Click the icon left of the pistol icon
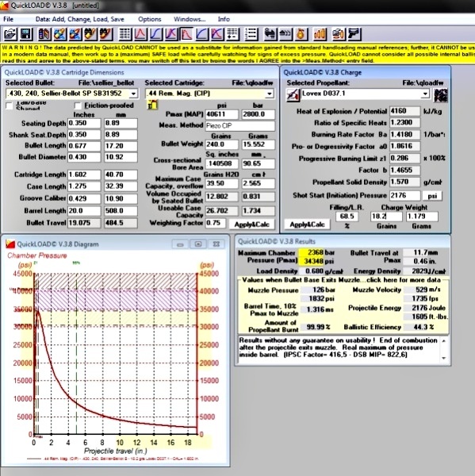475x476 pixels. (x=338, y=33)
